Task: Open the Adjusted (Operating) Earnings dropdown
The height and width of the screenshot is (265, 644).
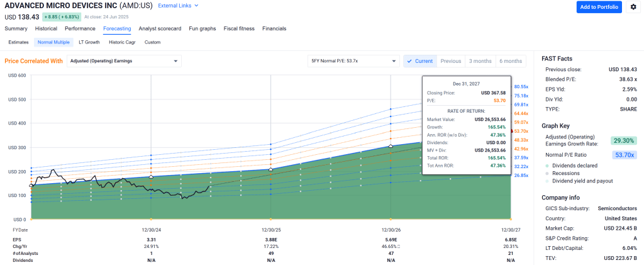Action: tap(124, 61)
